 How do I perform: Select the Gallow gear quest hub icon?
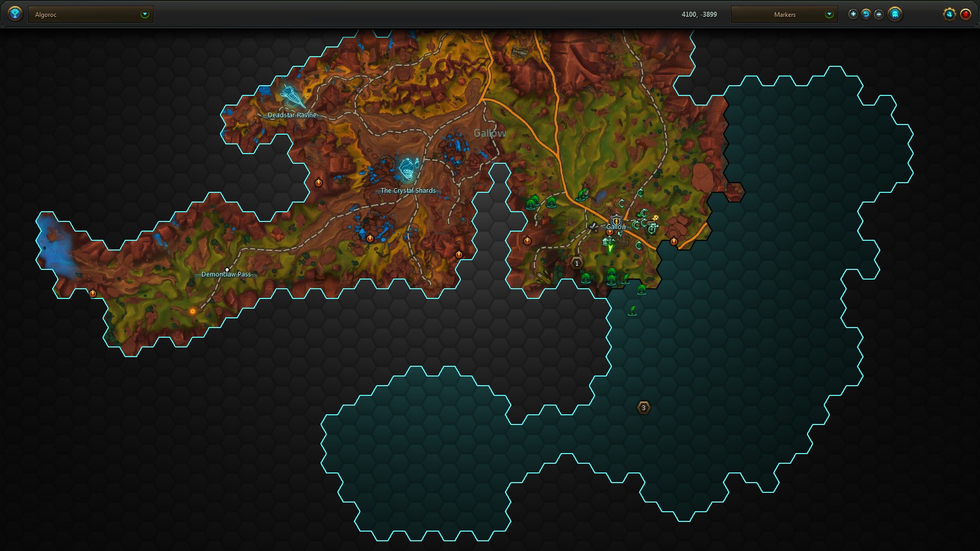click(x=616, y=220)
